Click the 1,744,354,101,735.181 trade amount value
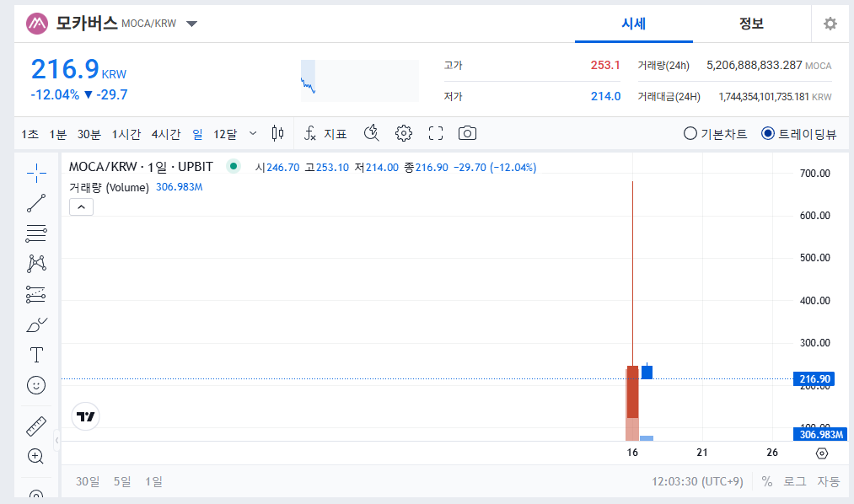The width and height of the screenshot is (854, 504). click(764, 97)
